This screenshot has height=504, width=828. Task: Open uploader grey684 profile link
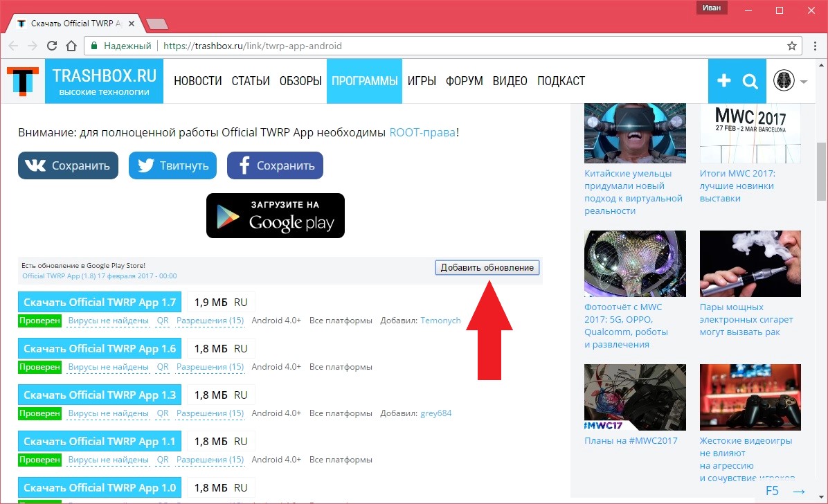[x=435, y=414]
